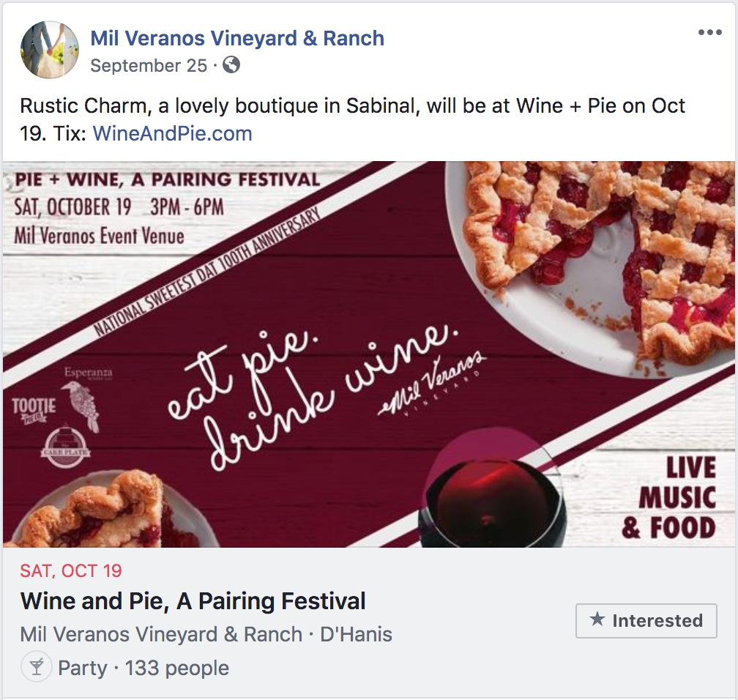Screen dimensions: 738x700
Task: Click the Live Music & Food banner text
Action: [669, 497]
